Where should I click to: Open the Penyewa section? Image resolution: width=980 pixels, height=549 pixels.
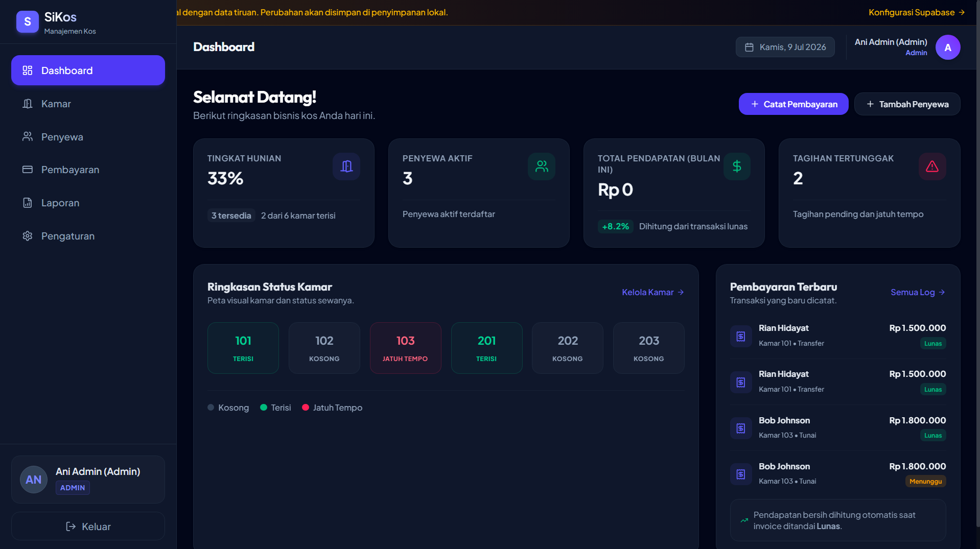(x=88, y=137)
